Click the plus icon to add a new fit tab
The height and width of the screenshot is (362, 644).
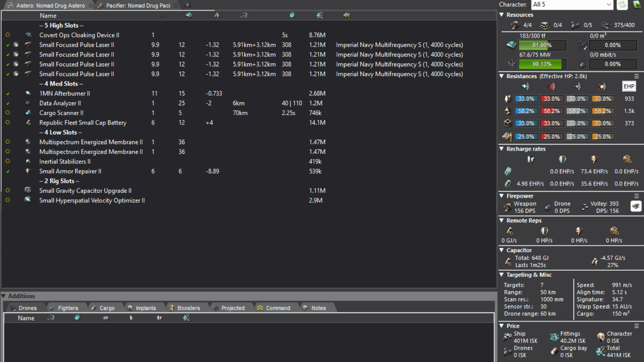point(188,5)
